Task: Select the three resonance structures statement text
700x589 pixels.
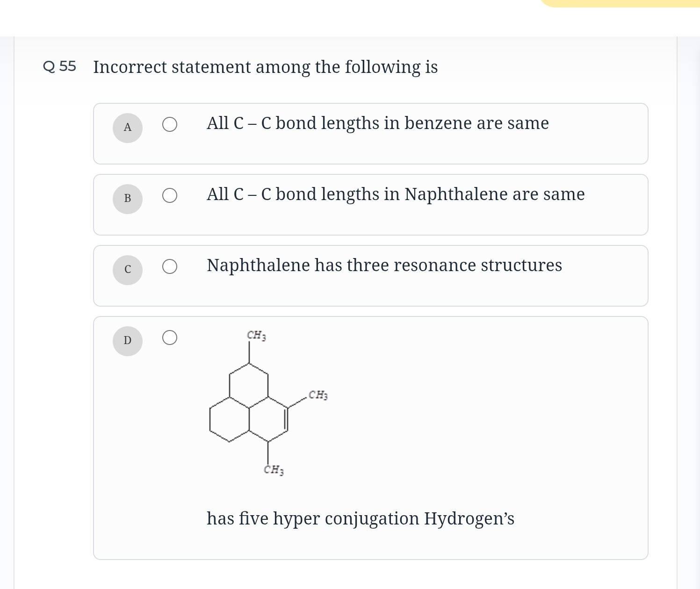Action: pos(384,266)
